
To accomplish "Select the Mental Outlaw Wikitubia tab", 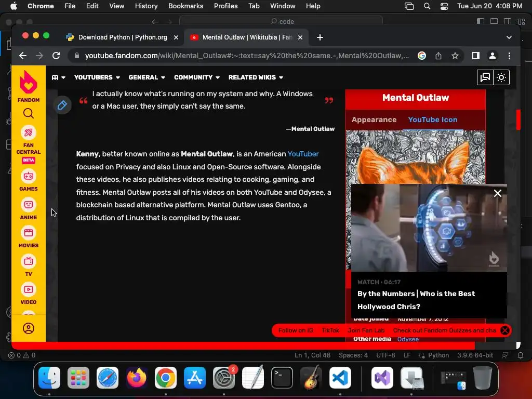I will (246, 37).
